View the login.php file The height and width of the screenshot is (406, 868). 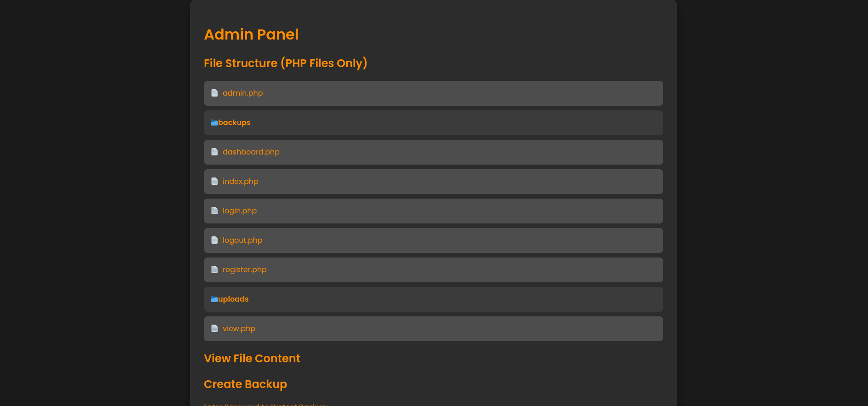coord(239,211)
